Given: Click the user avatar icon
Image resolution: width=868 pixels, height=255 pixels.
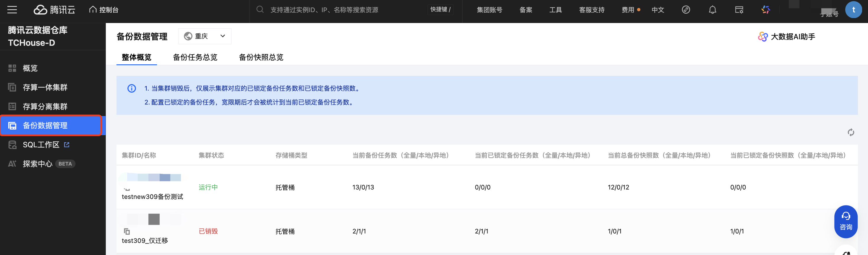Looking at the screenshot, I should [853, 10].
